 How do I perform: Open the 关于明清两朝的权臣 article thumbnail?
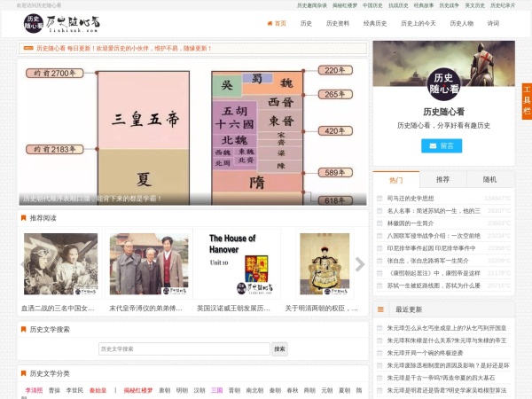coord(325,263)
